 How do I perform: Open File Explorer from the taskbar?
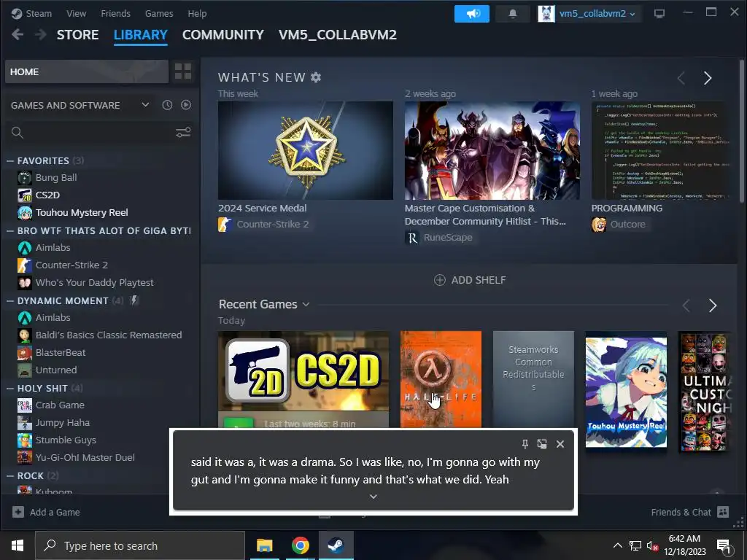point(264,545)
